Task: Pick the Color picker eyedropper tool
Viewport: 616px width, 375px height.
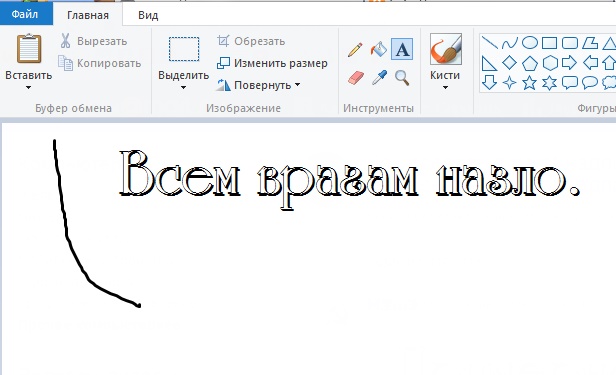Action: [379, 78]
